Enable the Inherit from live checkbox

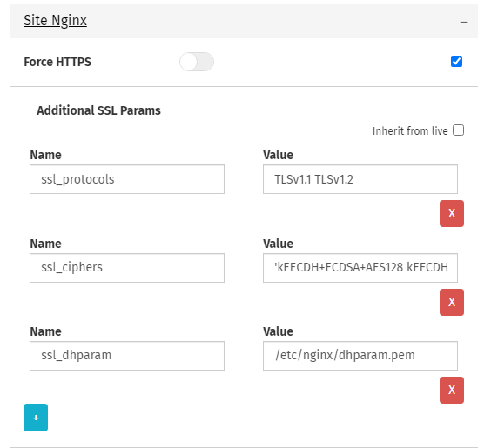[458, 130]
